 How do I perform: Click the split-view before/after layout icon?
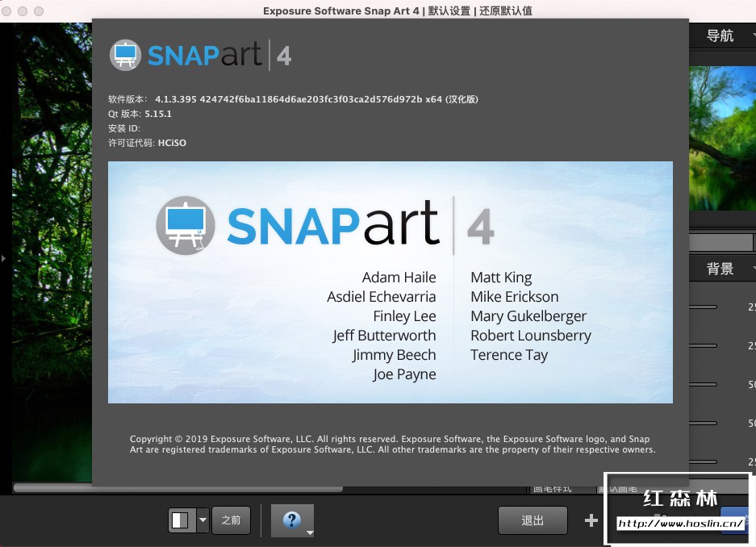181,520
